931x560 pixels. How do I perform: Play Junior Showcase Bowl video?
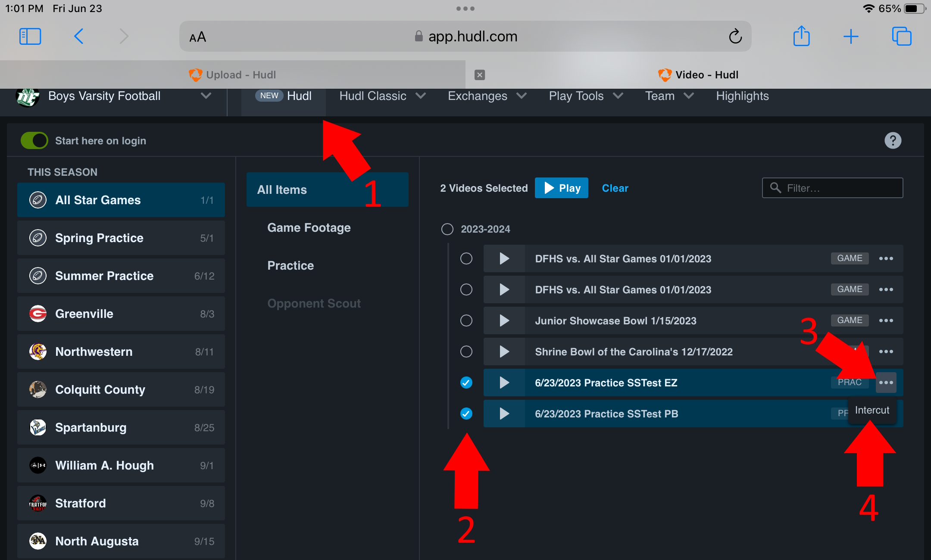pos(504,320)
